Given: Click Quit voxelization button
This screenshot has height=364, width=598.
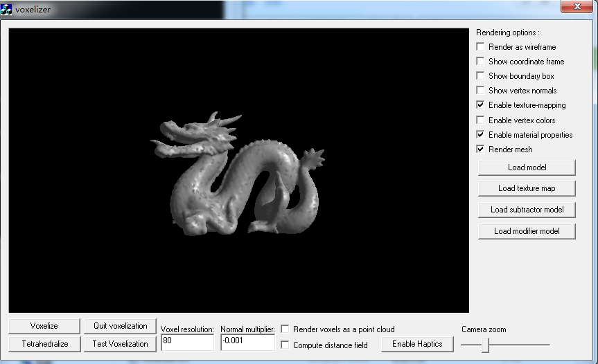Looking at the screenshot, I should click(120, 326).
